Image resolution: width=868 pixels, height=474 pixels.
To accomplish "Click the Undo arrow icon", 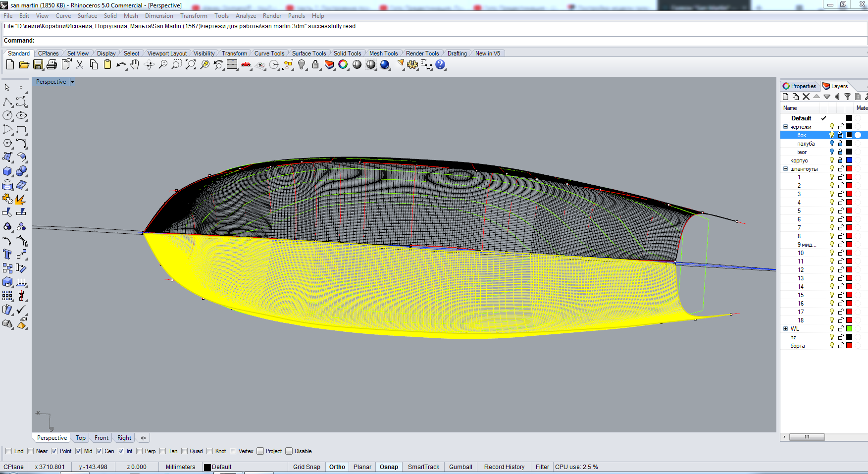I will tap(121, 65).
